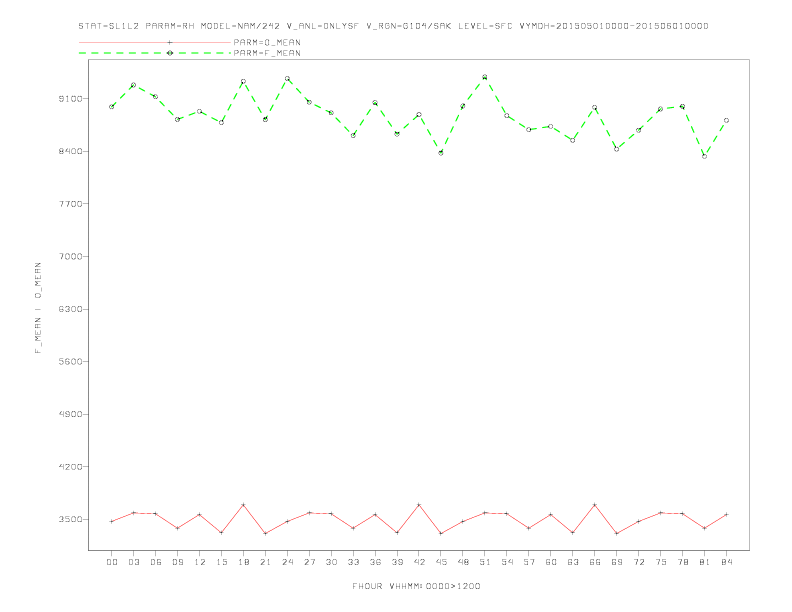The width and height of the screenshot is (792, 612).
Task: Click the y-axis tick label 3500
Action: 70,519
